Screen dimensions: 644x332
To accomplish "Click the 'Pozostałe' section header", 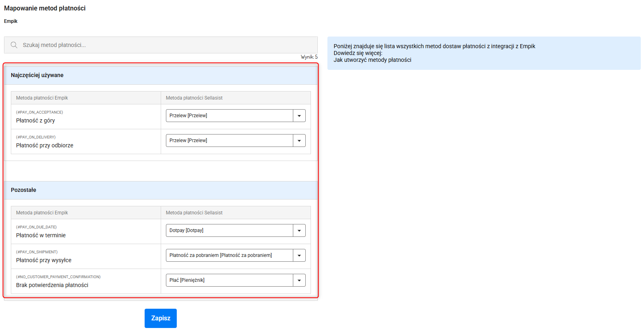I will [161, 190].
